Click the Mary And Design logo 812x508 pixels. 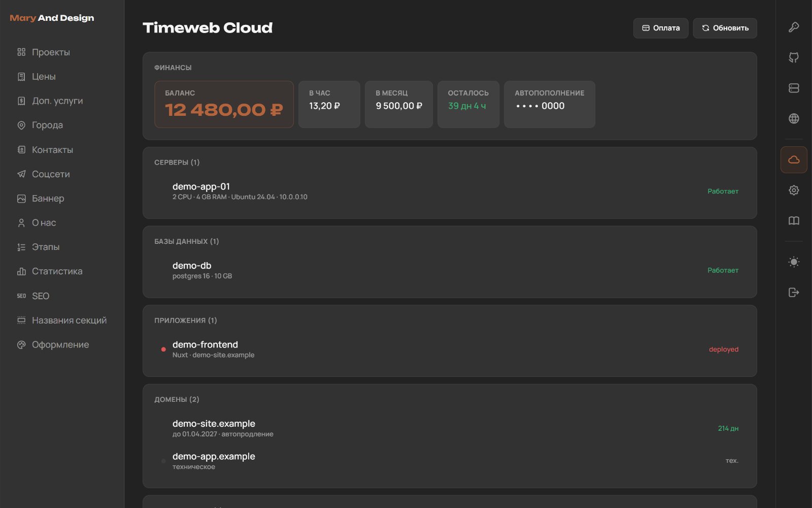click(x=52, y=18)
